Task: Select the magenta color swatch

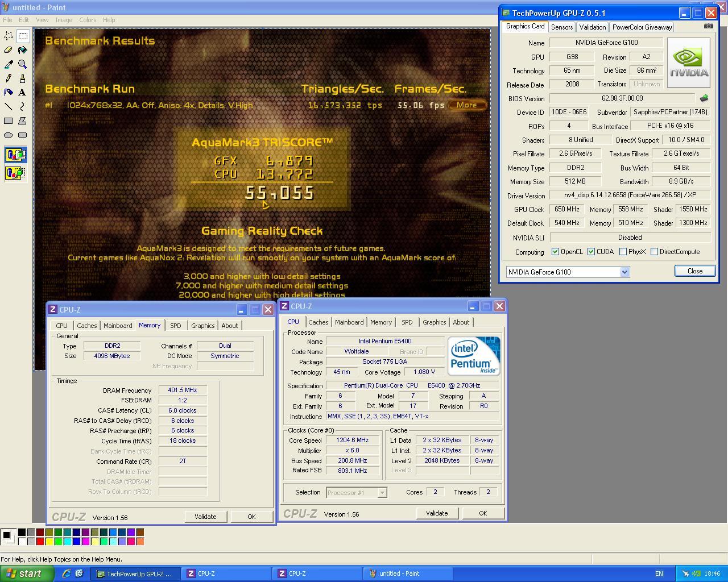Action: tap(85, 541)
